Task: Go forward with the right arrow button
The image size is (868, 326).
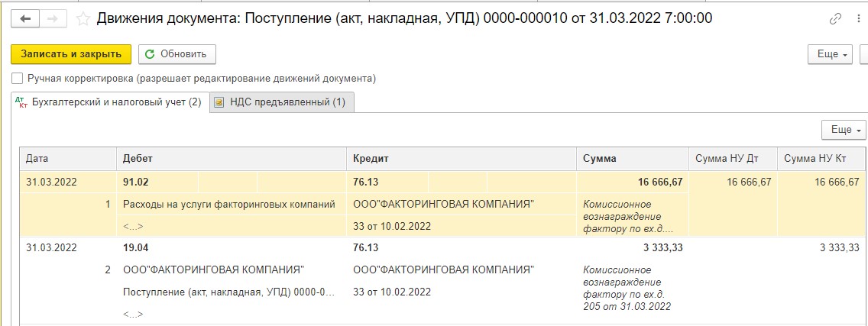Action: point(53,19)
